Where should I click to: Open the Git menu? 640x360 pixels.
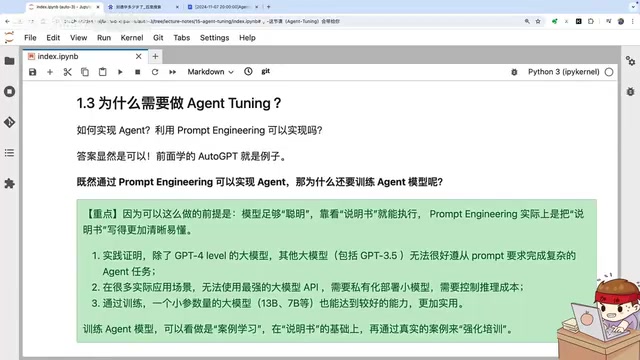coord(158,38)
